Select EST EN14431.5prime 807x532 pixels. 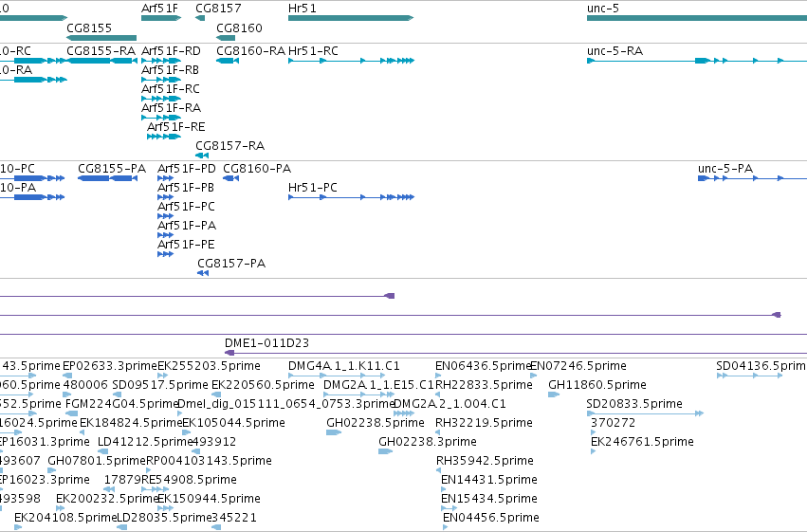(x=489, y=480)
